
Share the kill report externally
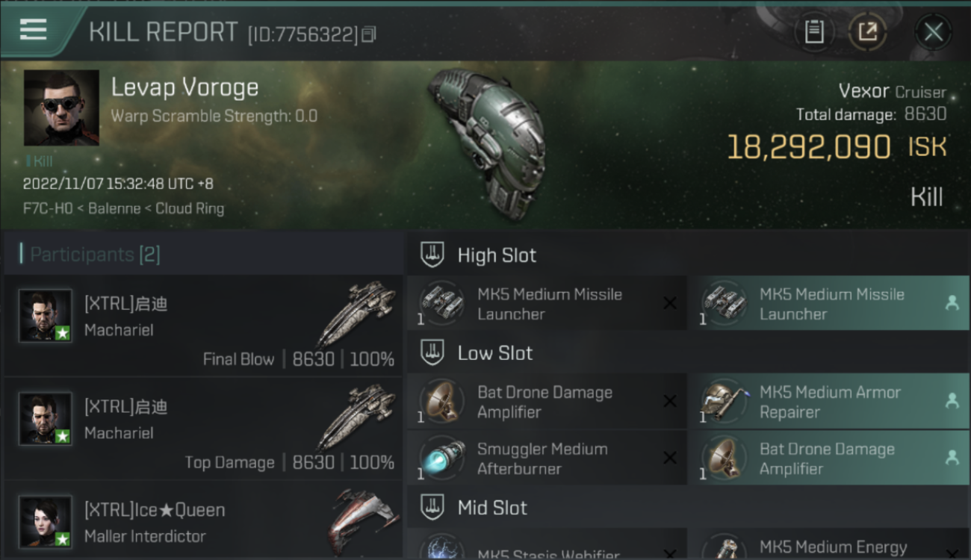867,32
